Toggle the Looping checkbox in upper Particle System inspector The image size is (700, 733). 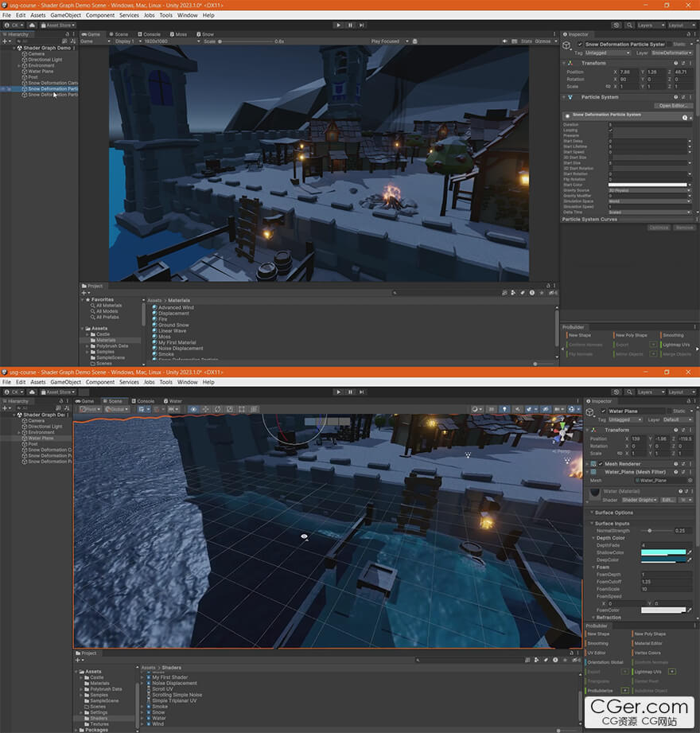[610, 130]
